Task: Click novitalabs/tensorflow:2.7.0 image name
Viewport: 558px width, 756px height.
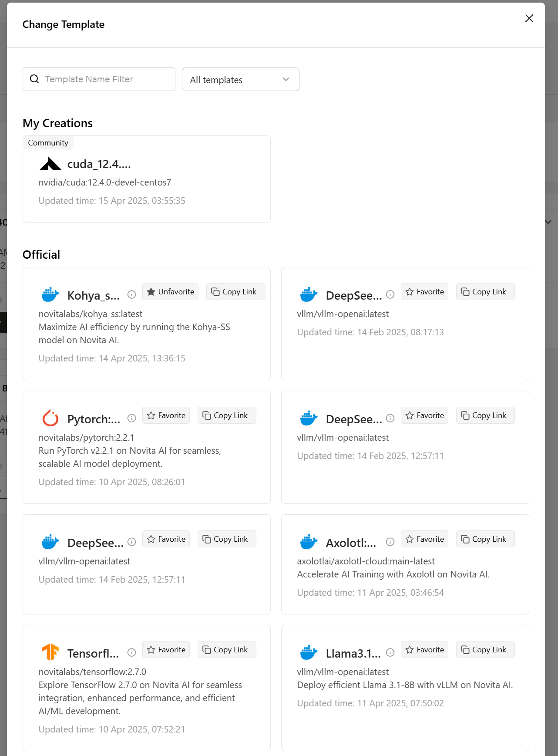Action: (92, 672)
